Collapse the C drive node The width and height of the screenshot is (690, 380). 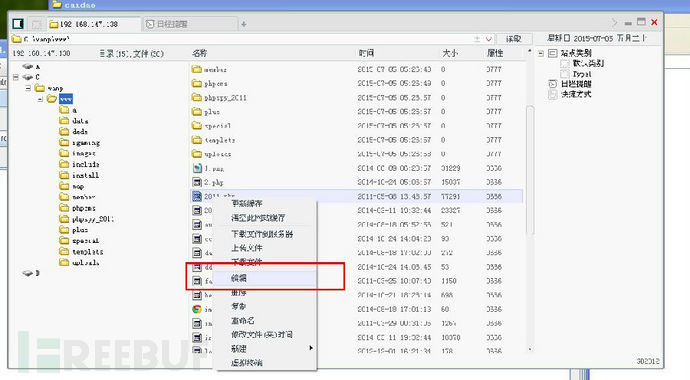pos(16,77)
